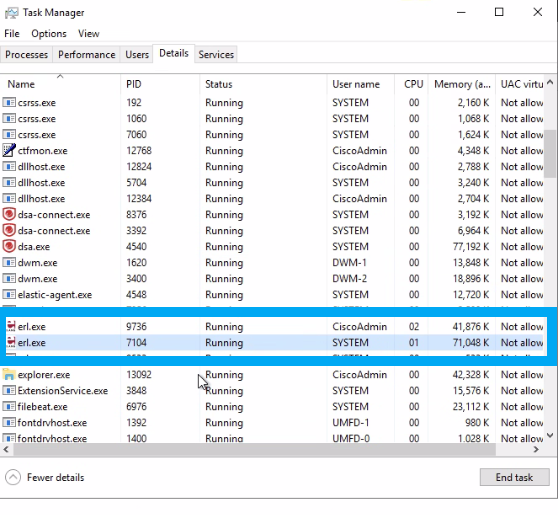Click memory value 71,048 K

471,343
